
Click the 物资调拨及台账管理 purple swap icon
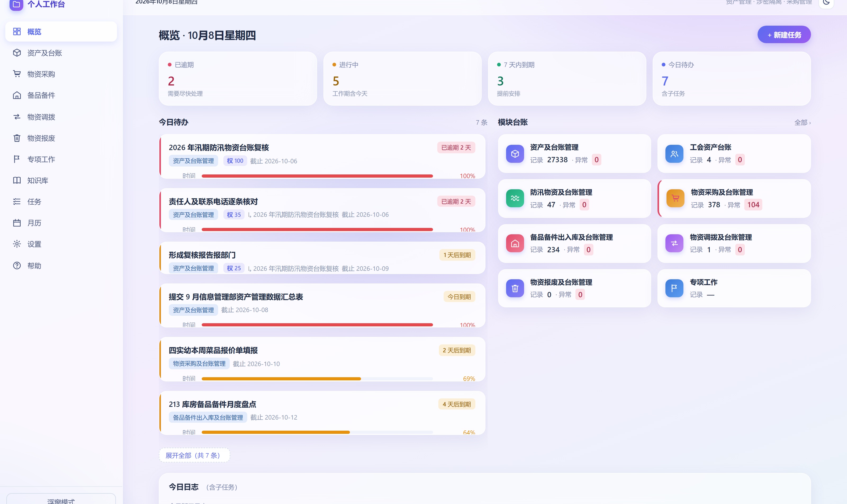[x=674, y=244]
